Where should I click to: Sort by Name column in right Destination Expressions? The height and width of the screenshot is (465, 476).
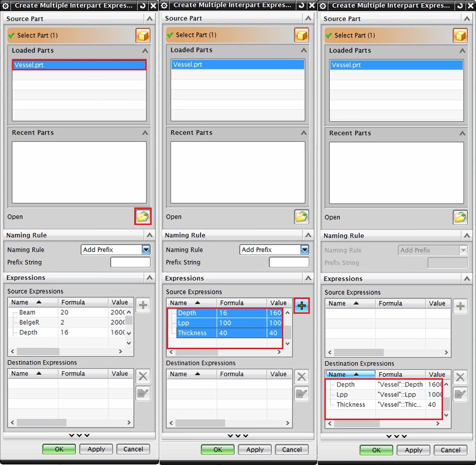(x=351, y=375)
